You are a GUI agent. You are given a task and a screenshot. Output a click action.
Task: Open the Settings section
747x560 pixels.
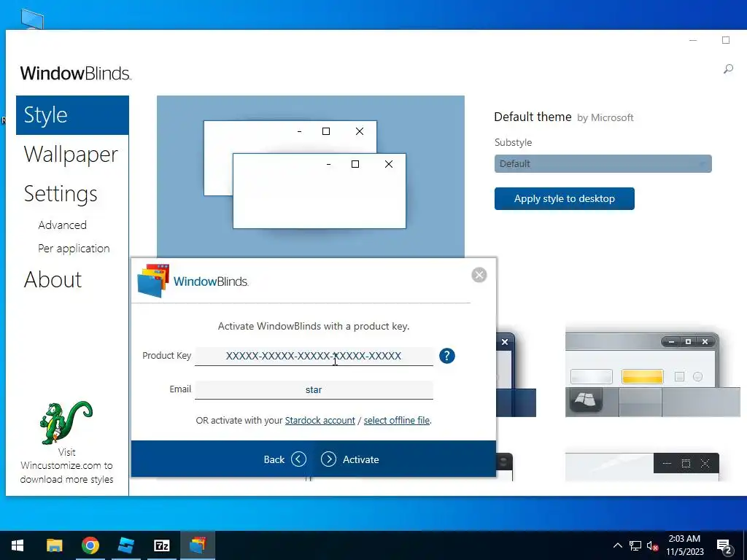click(x=61, y=194)
